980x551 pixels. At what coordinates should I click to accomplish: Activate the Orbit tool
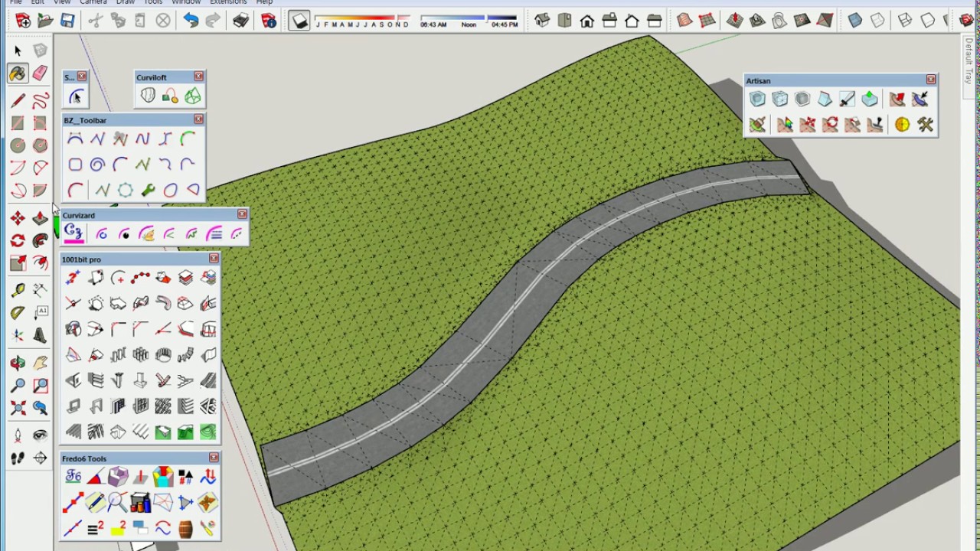point(18,363)
